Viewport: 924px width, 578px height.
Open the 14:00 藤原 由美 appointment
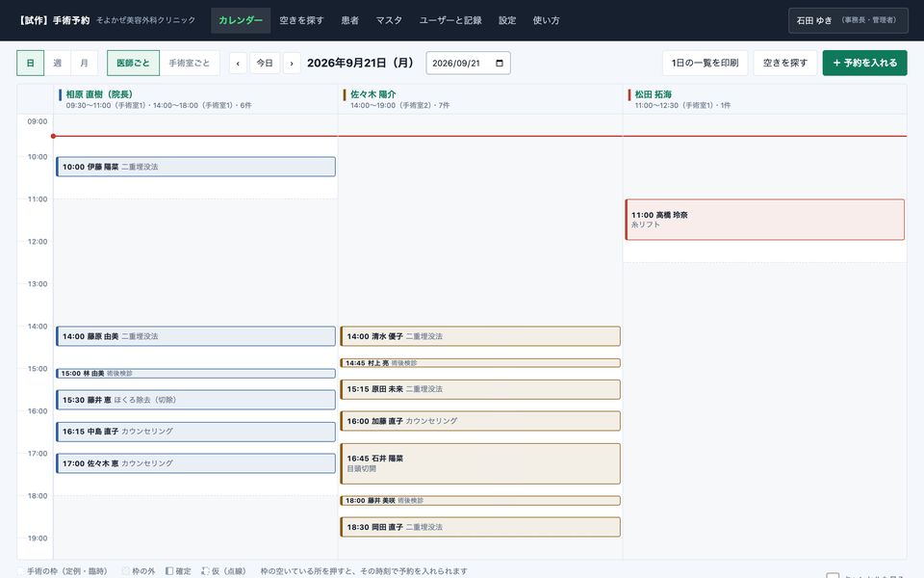point(195,336)
